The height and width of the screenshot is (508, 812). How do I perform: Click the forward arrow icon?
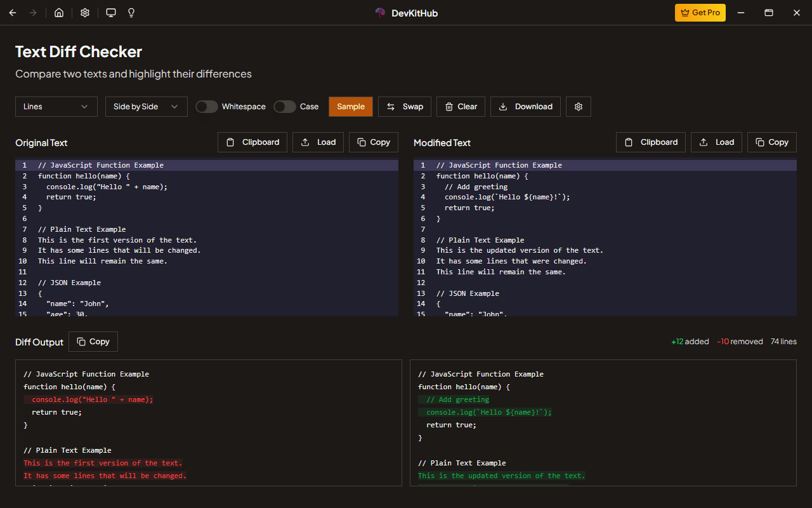[33, 13]
